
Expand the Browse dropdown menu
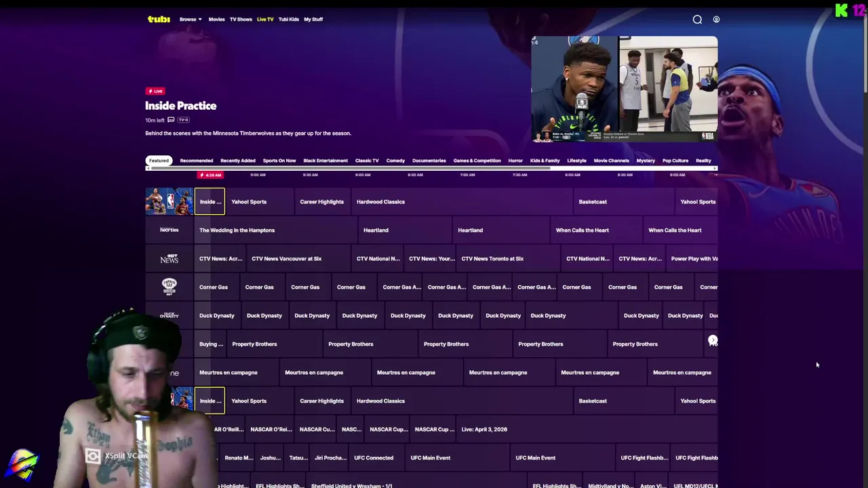[x=191, y=19]
